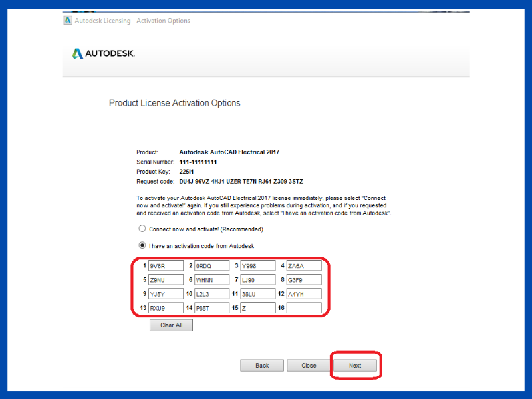
Task: Focus activation code field 1 containing 9V6R
Action: point(166,266)
